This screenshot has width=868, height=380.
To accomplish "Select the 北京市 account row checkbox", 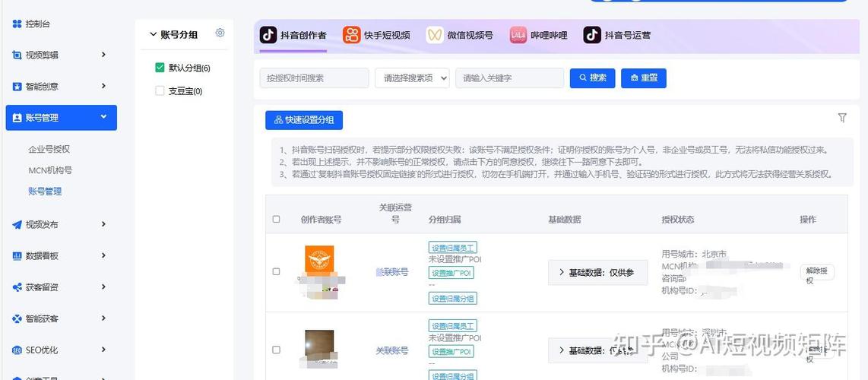I will click(276, 271).
